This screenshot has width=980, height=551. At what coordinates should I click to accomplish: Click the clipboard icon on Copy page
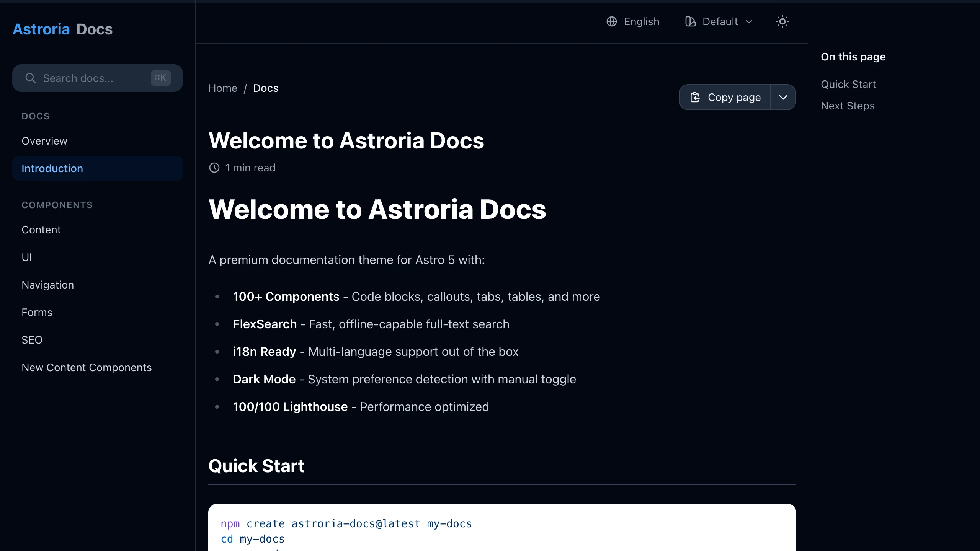coord(695,97)
